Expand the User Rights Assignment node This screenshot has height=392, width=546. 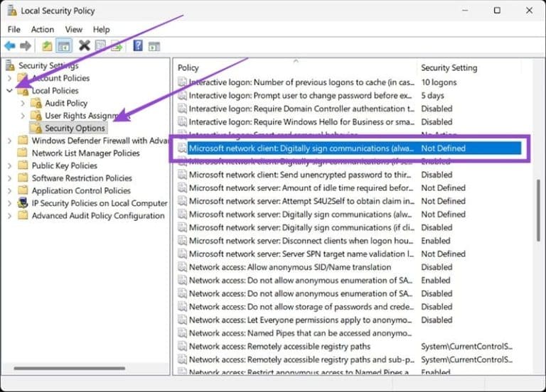click(x=23, y=116)
